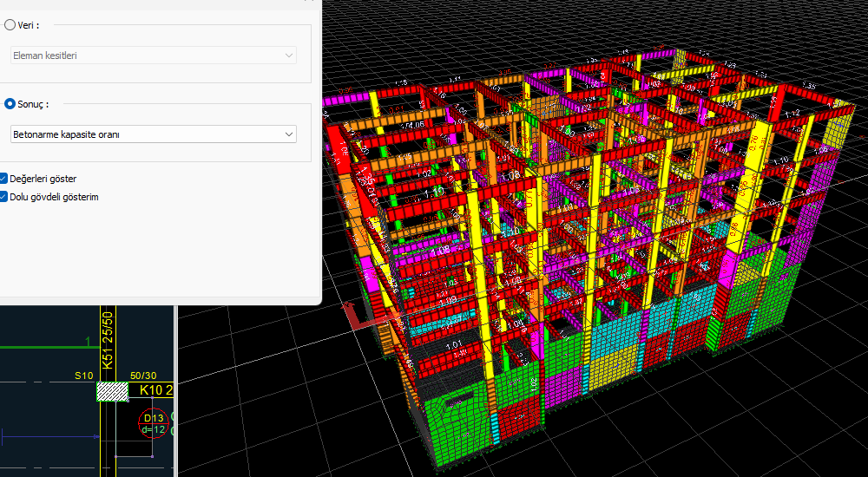This screenshot has width=868, height=477.
Task: Select the Veri radio button
Action: [10, 25]
